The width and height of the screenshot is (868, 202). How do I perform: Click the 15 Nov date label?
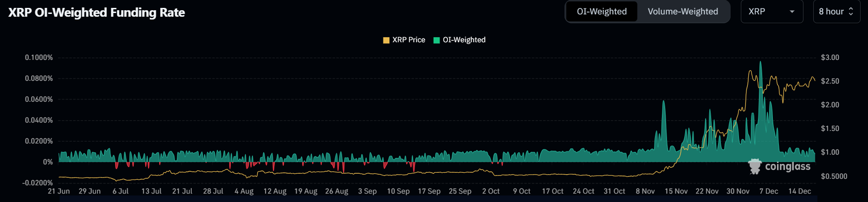coord(676,191)
